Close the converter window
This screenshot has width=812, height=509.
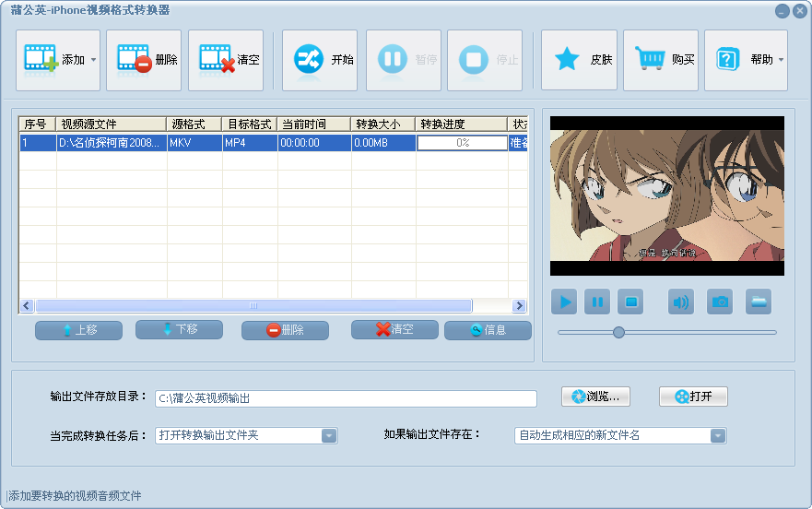800,11
